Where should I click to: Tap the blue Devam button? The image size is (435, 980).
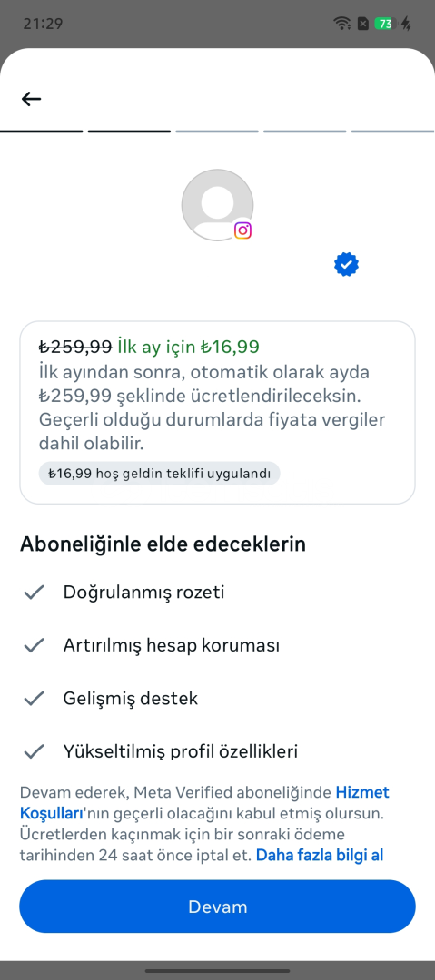click(x=217, y=906)
